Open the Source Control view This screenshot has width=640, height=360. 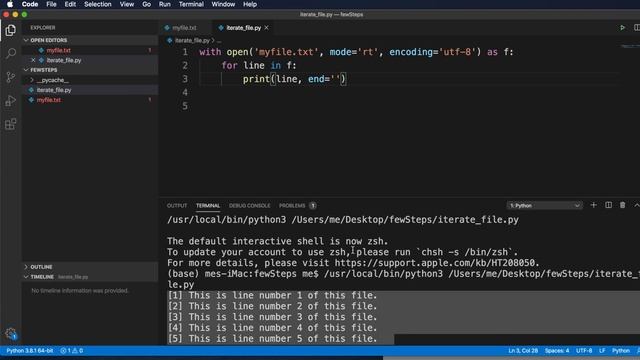(11, 77)
